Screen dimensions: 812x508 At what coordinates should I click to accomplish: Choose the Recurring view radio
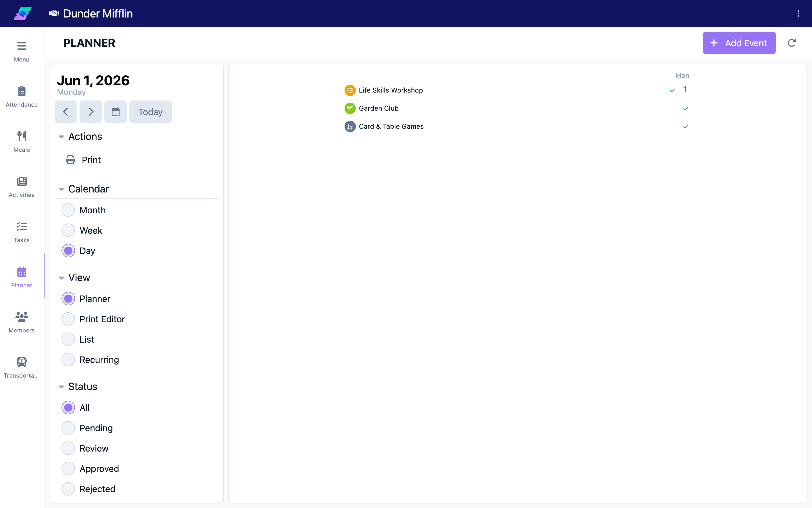68,360
